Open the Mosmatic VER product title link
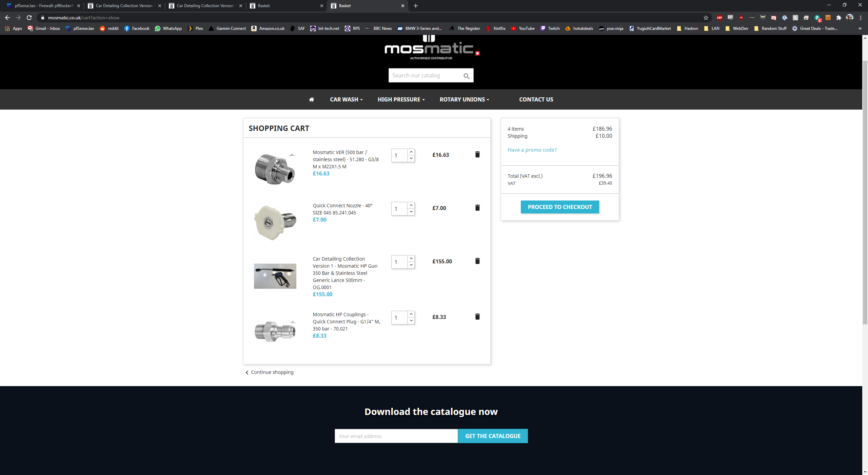 (346, 159)
